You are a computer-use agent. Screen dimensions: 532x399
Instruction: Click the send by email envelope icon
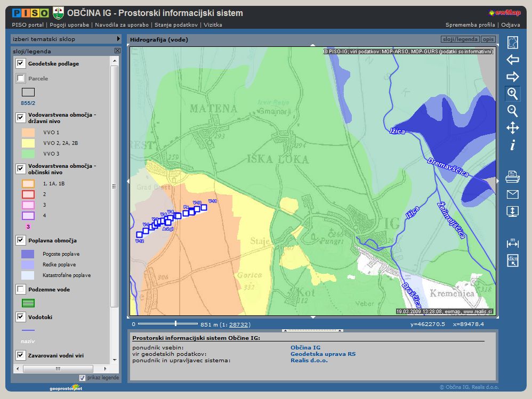[512, 194]
